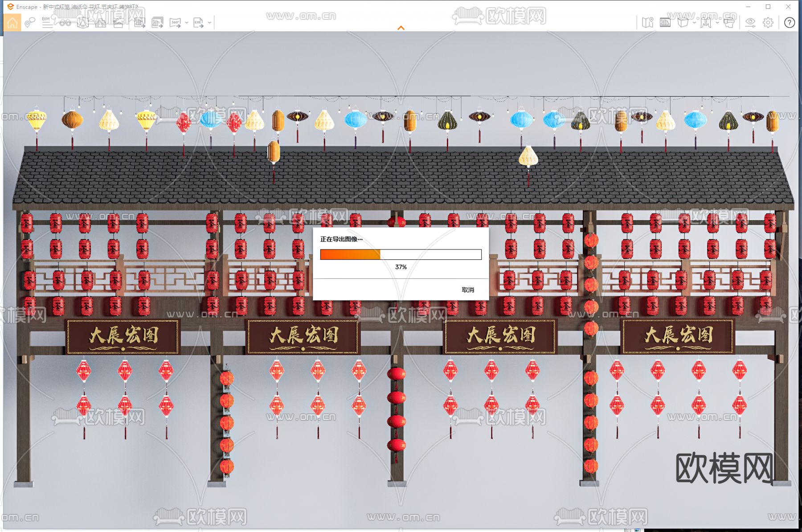Screen dimensions: 802x532
Task: Expand the panorama export dropdown arrow
Action: (186, 23)
